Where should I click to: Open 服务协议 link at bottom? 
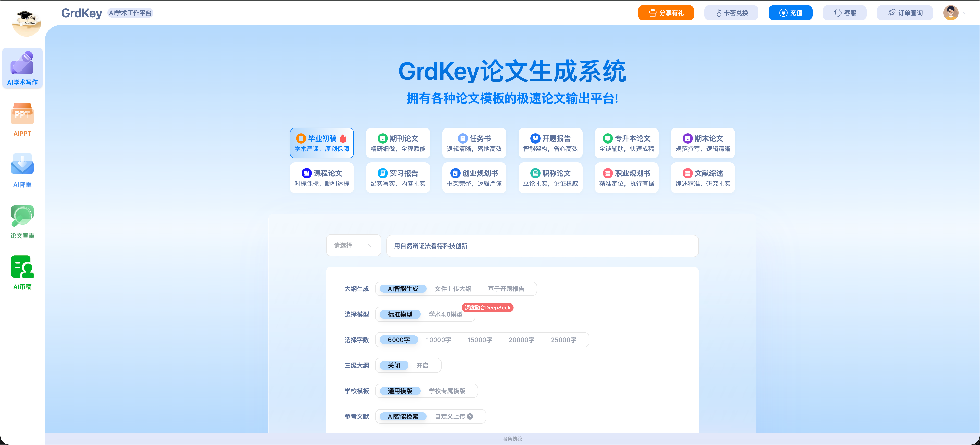[x=512, y=439]
